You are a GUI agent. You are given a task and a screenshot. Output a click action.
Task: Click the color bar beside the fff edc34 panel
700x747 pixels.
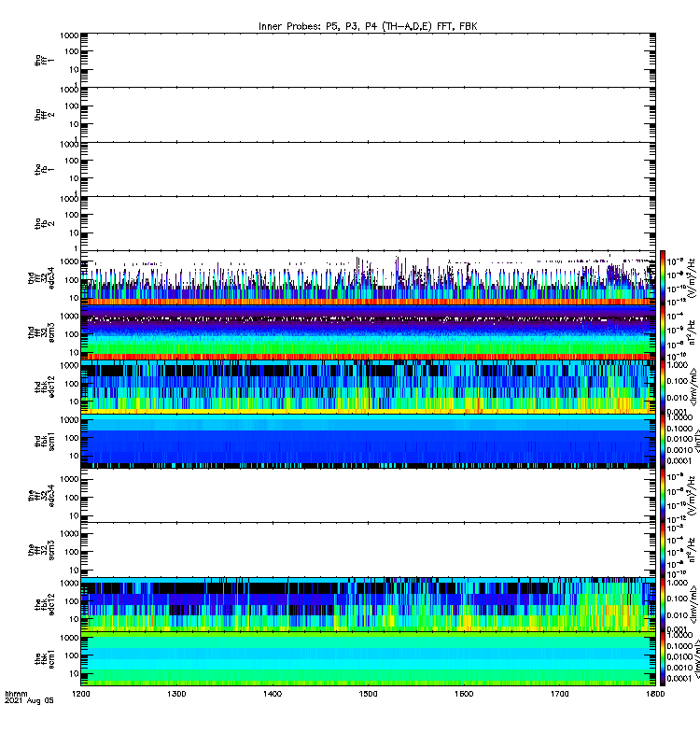663,496
